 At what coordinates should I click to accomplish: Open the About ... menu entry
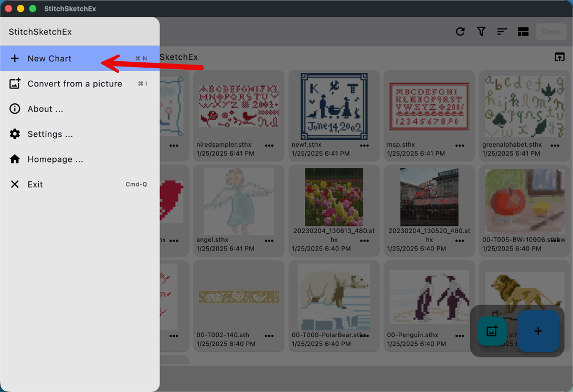pos(80,109)
